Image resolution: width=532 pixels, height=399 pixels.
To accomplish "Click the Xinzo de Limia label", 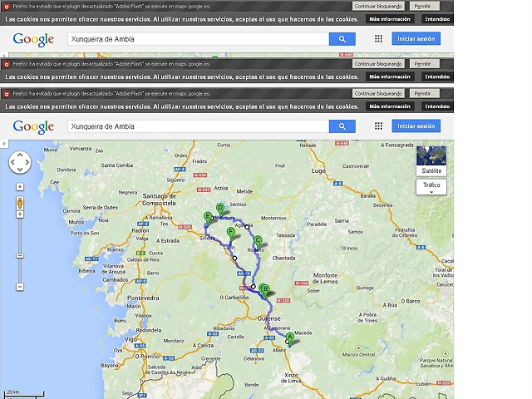I will pyautogui.click(x=291, y=377).
